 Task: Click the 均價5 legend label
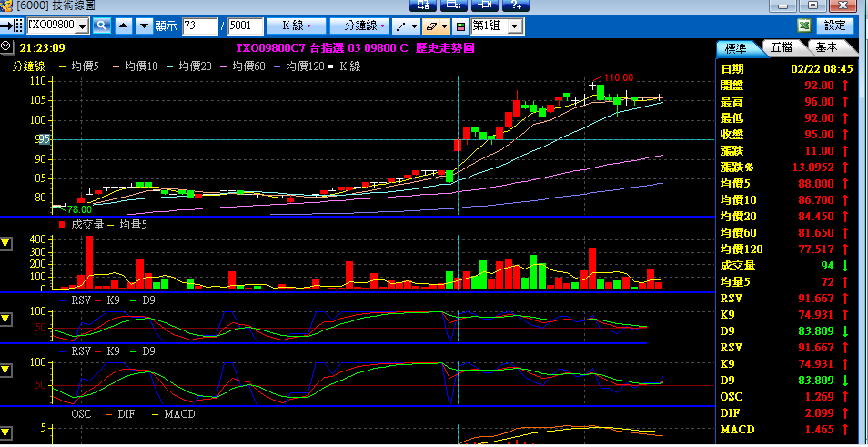point(86,66)
